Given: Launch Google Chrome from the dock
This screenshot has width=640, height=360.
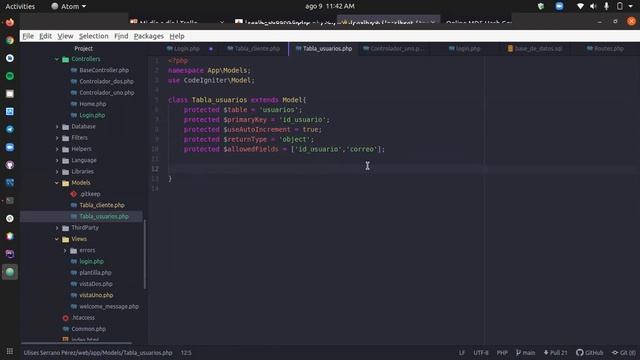Looking at the screenshot, I should point(10,40).
